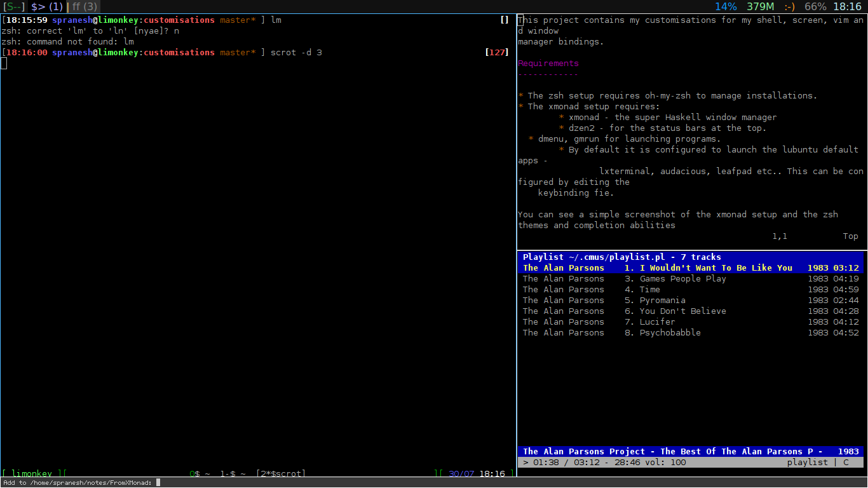Select screen window '[2*$scrot]' in status line

[281, 474]
